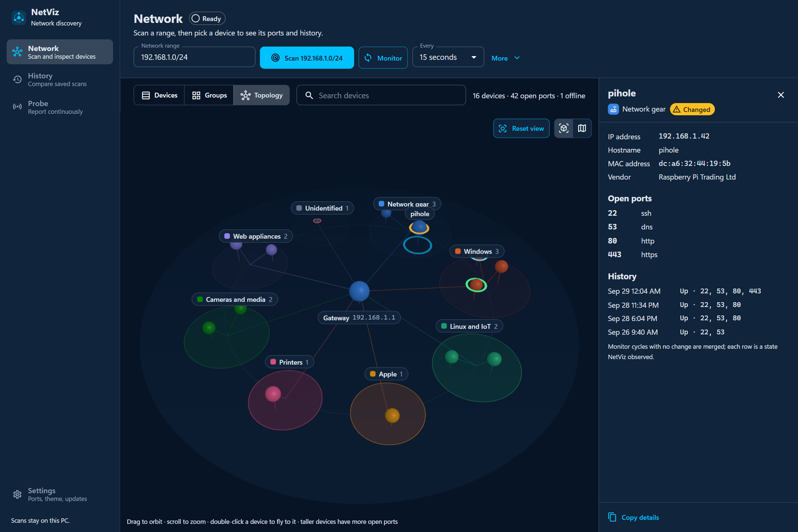Click the NetViz app logo
Screen dimensions: 798x532
[19, 17]
